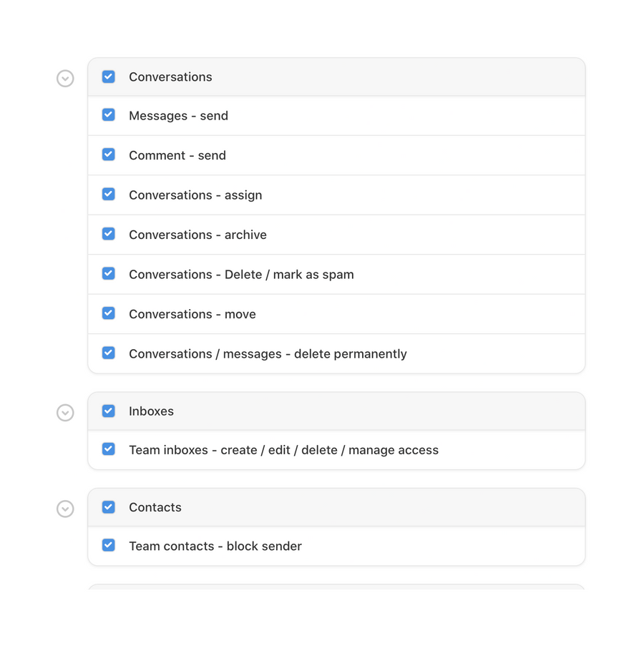
Task: Click the Contacts section header label
Action: [155, 506]
